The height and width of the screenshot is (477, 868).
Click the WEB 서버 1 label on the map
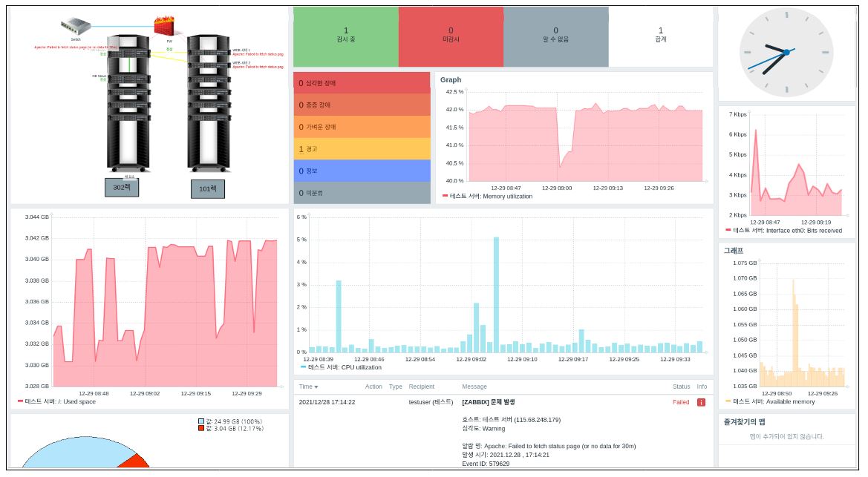tap(241, 50)
